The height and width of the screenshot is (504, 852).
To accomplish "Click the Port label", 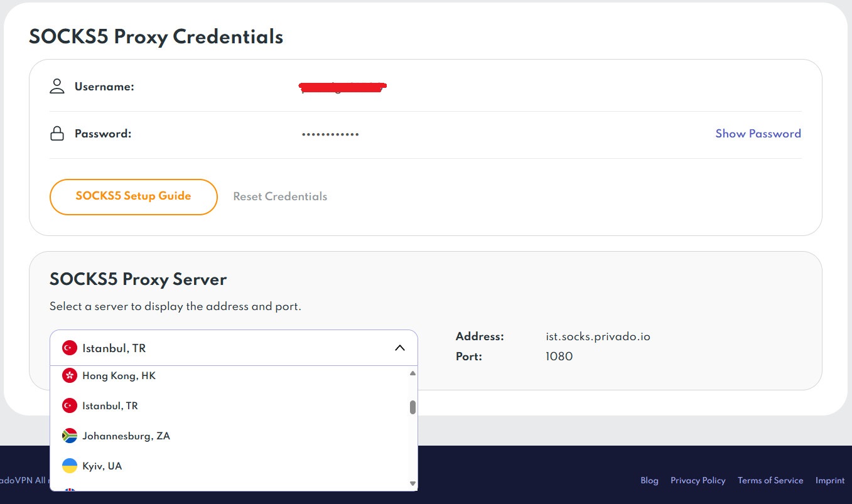I will (x=469, y=357).
